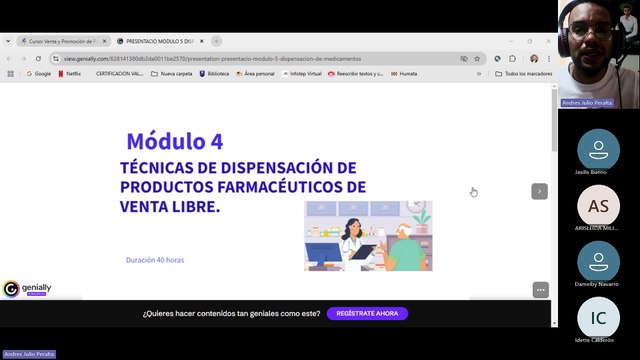640x360 pixels.
Task: Reload the Genially page
Action: point(38,59)
